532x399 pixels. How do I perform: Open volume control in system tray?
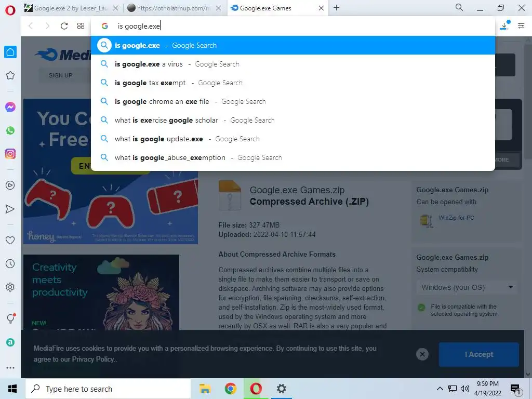465,389
